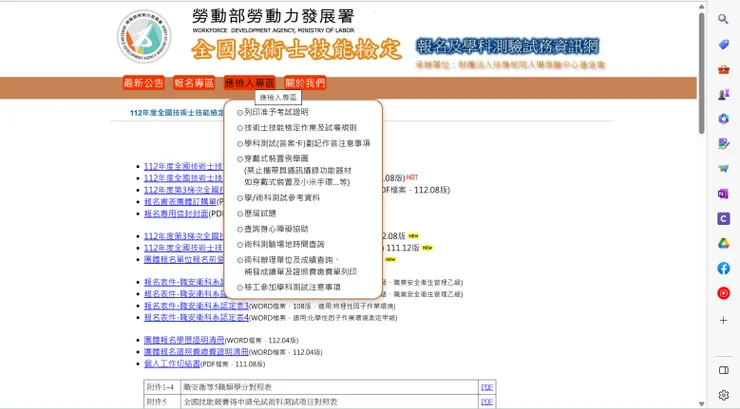The width and height of the screenshot is (740, 409).
Task: Download 報名表件-職安衛科系認定表4 link
Action: pos(196,317)
